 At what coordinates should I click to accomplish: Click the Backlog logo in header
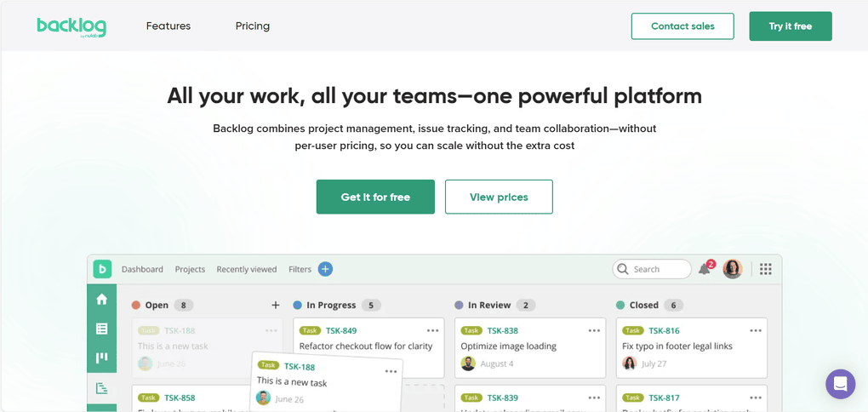coord(71,26)
